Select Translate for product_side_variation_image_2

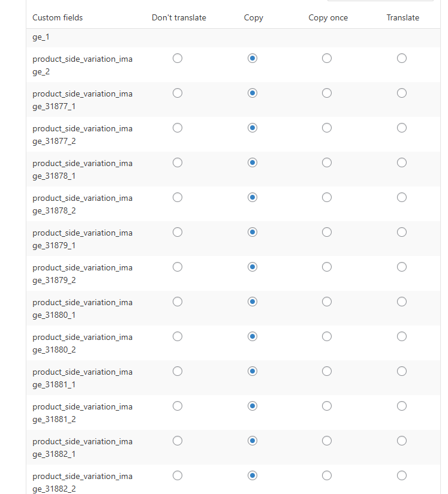(402, 58)
